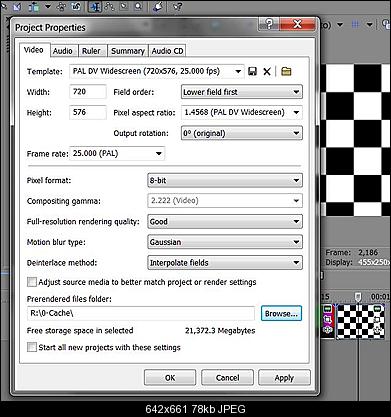Toggle Lock Envelopes to Events icon

(x=61, y=6)
